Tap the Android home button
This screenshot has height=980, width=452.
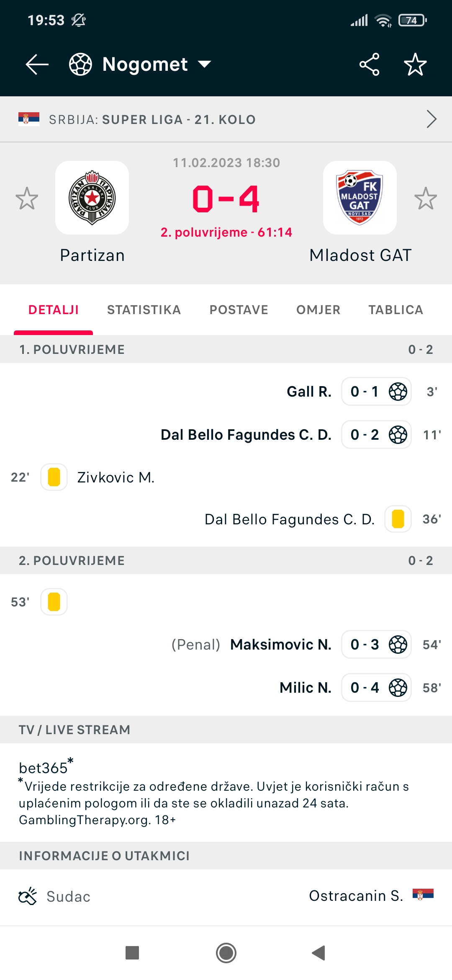(x=226, y=953)
